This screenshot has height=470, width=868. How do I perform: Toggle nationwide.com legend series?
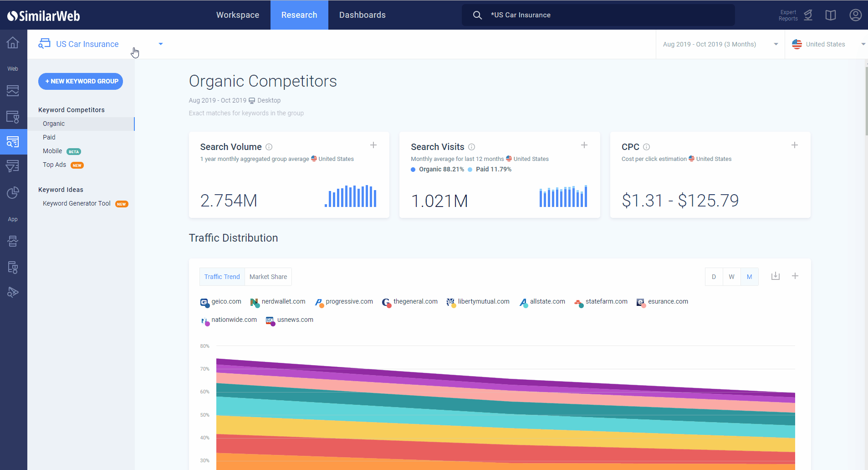[229, 320]
